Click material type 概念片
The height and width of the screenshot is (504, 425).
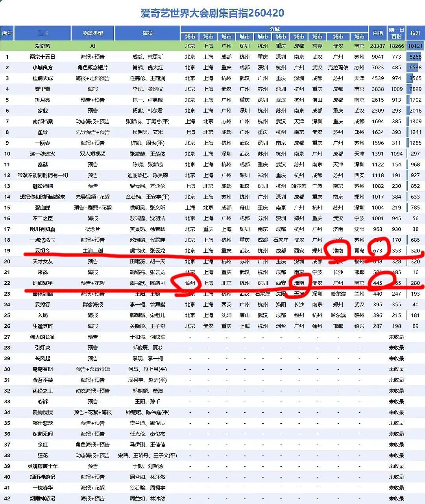click(x=93, y=229)
